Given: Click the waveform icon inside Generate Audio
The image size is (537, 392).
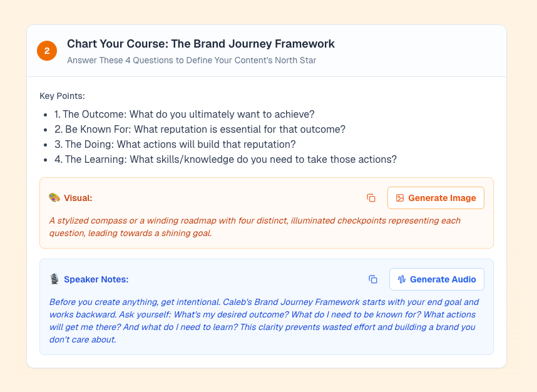Looking at the screenshot, I should [x=402, y=279].
